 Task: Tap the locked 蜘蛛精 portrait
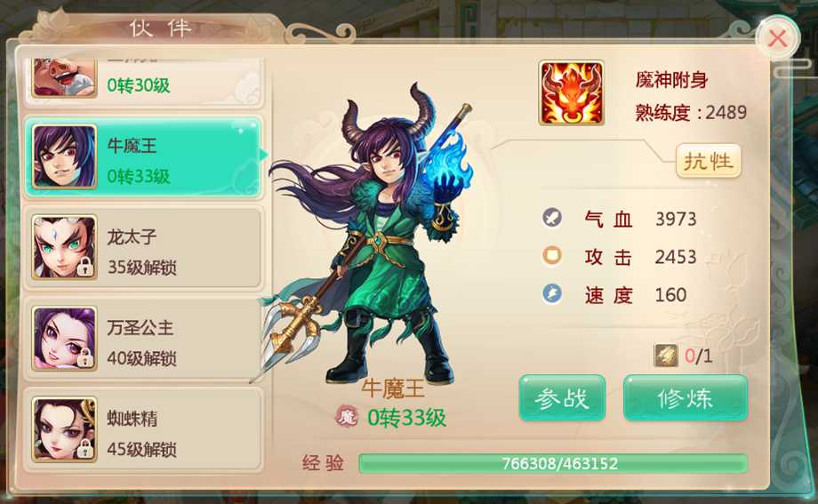pos(64,429)
